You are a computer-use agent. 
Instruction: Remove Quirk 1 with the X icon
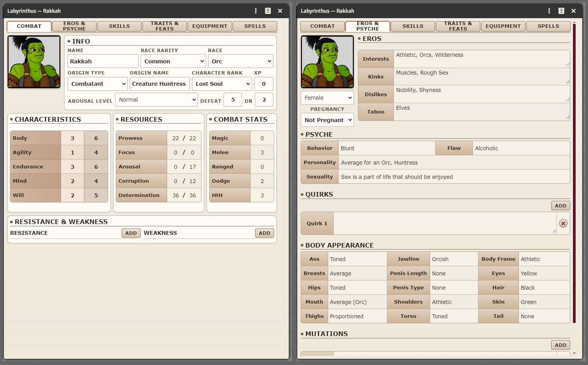pos(563,223)
